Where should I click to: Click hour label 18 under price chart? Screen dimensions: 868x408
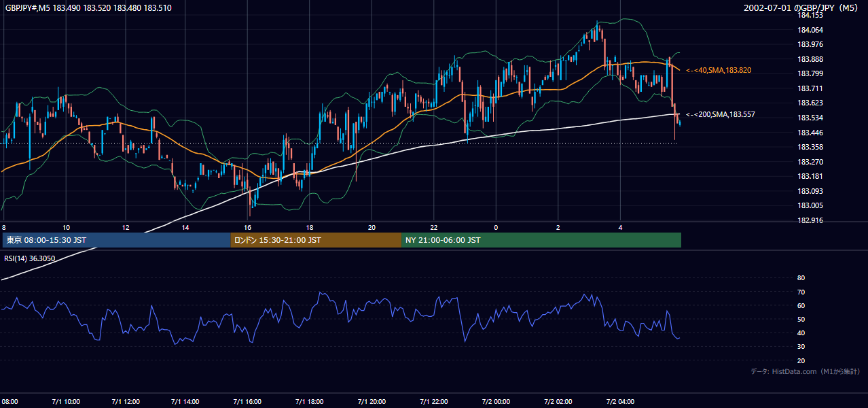click(x=310, y=227)
